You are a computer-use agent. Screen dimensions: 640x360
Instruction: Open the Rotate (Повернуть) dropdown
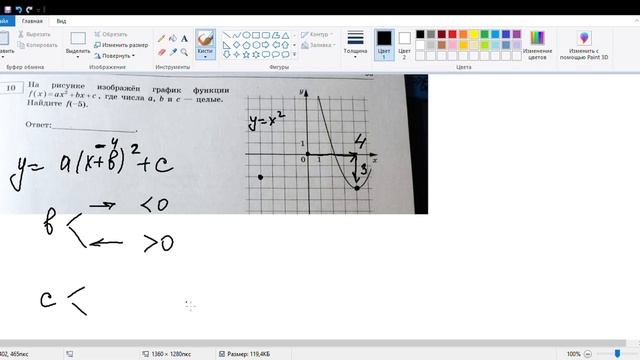point(114,56)
